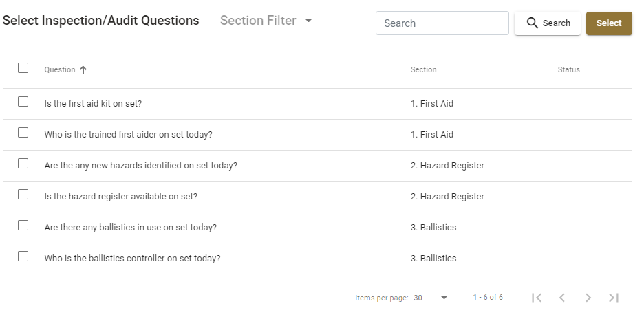
Task: Select the 'ballistics controller' question checkbox
Action: click(x=23, y=256)
